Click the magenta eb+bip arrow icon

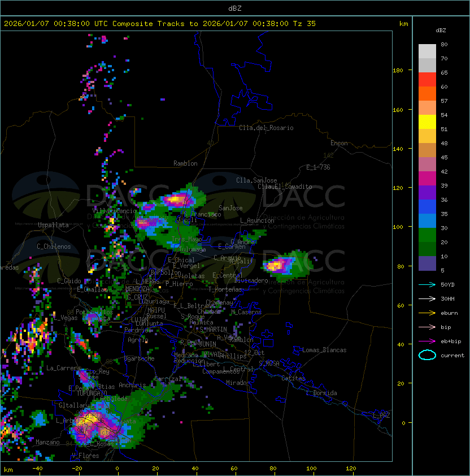(427, 341)
